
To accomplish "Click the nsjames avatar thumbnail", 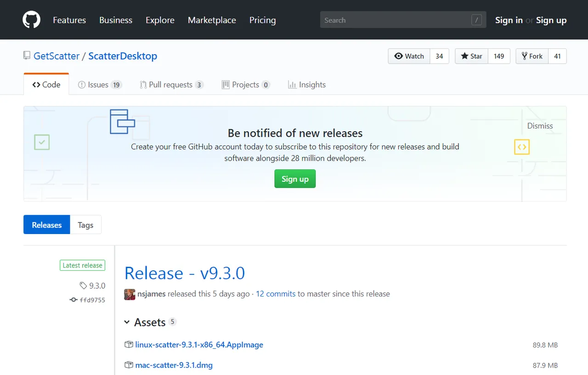I will (130, 294).
